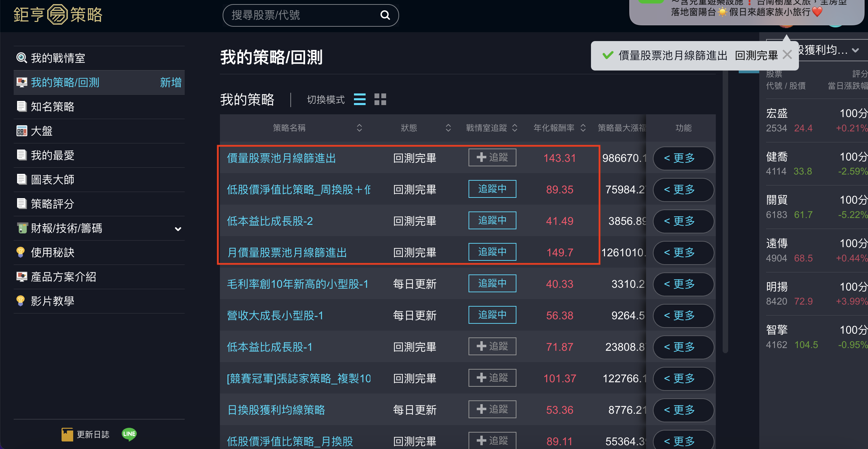This screenshot has height=449, width=868.
Task: Open the 更新日誌 update log icon
Action: [x=67, y=434]
